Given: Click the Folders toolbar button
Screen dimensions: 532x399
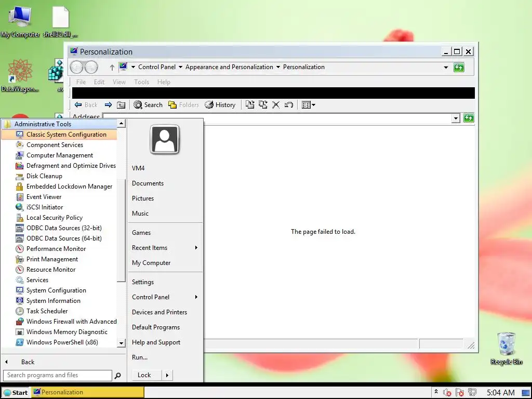Looking at the screenshot, I should pyautogui.click(x=183, y=105).
